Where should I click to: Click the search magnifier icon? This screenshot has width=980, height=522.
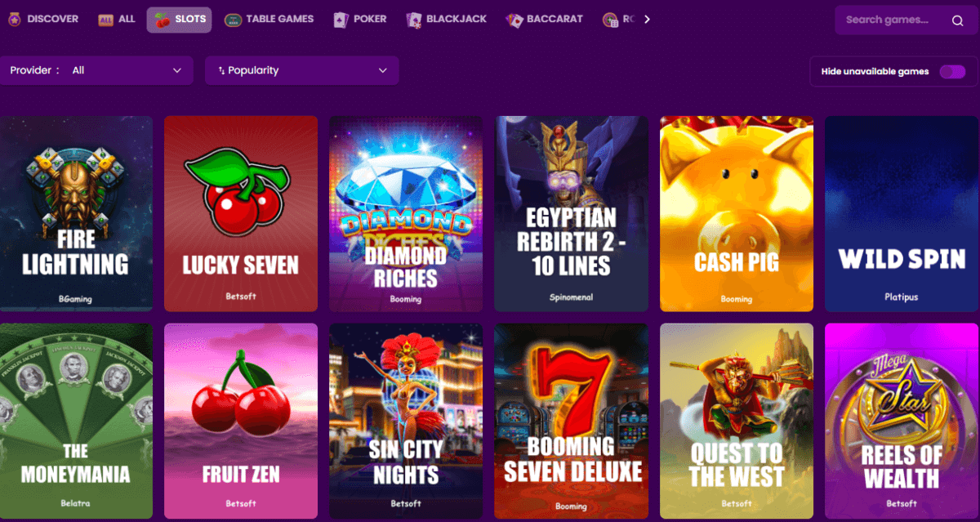pos(957,20)
